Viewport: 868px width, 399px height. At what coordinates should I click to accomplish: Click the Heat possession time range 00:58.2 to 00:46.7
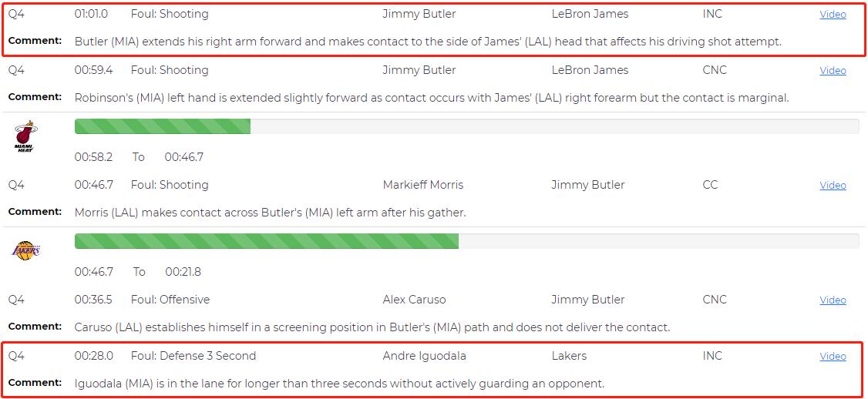tap(139, 157)
